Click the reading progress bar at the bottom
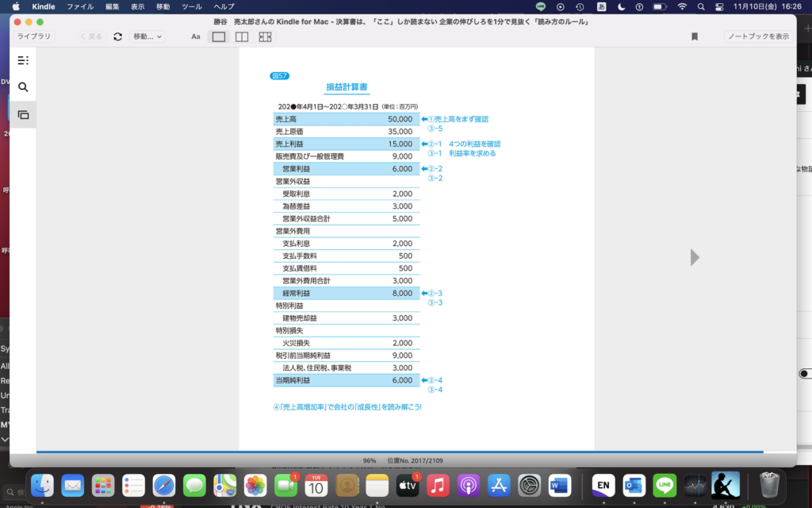The height and width of the screenshot is (508, 812). pyautogui.click(x=396, y=452)
